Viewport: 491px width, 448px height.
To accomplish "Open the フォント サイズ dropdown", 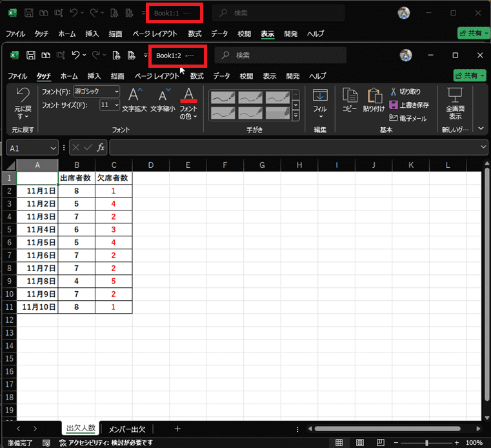I will click(116, 105).
